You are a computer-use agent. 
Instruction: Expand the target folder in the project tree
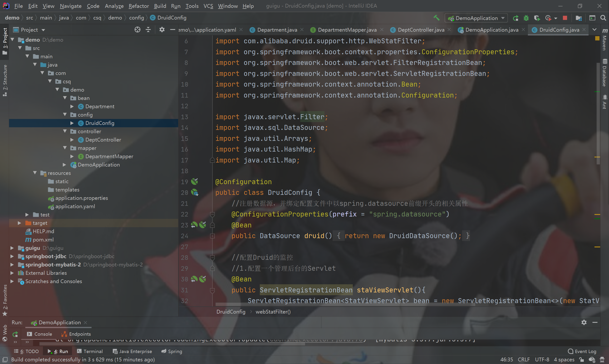(x=20, y=223)
